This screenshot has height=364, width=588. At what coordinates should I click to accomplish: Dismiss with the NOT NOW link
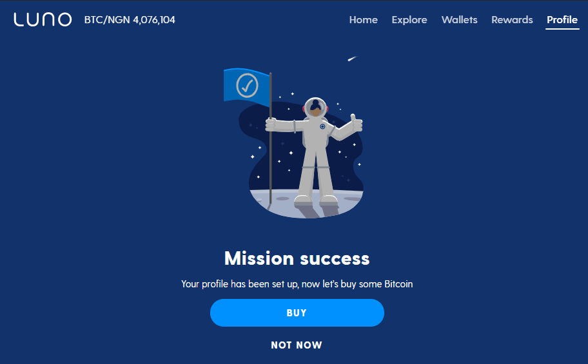click(x=297, y=345)
